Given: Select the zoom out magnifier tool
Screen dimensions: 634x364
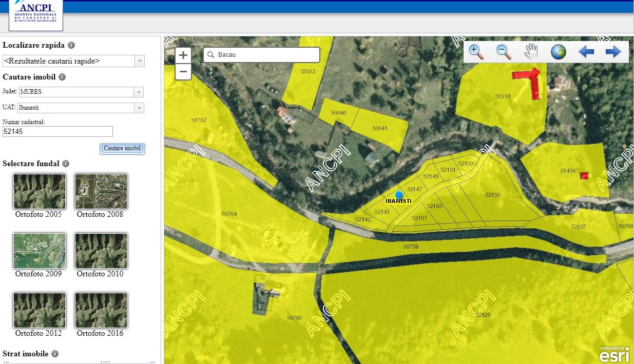Looking at the screenshot, I should point(504,52).
